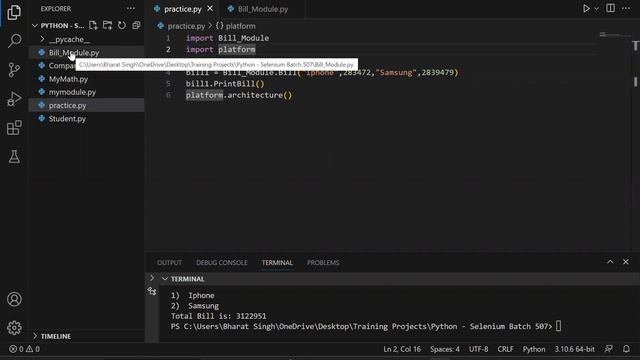Change end of line sequence CRLF
The height and width of the screenshot is (360, 640).
505,349
